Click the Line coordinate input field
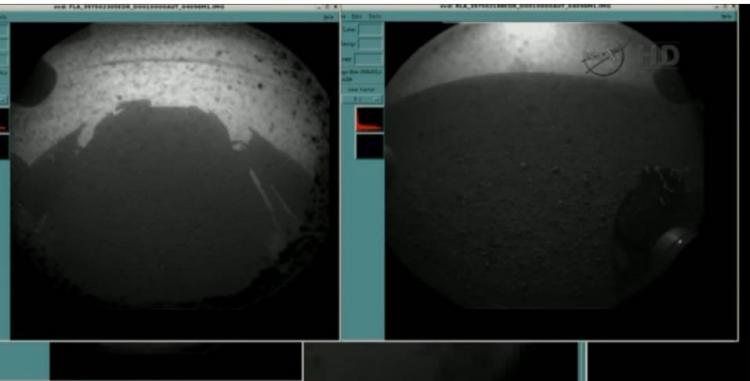The width and height of the screenshot is (750, 381). point(370,29)
